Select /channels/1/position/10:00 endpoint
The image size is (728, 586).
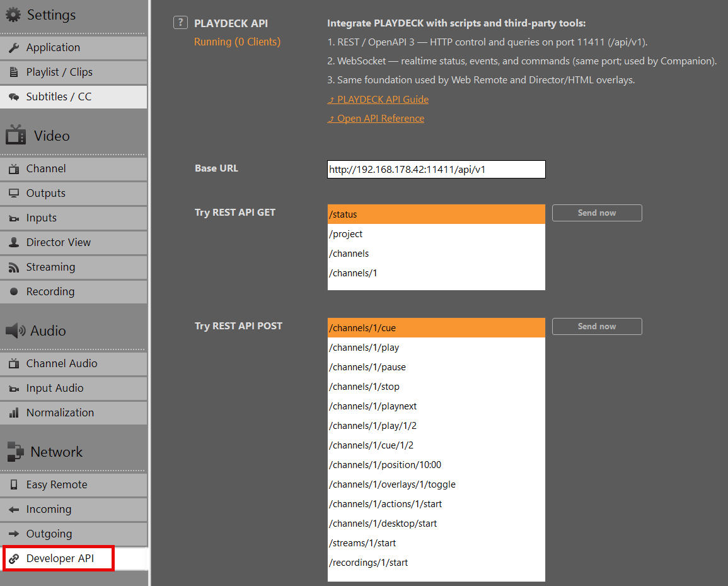pos(436,464)
